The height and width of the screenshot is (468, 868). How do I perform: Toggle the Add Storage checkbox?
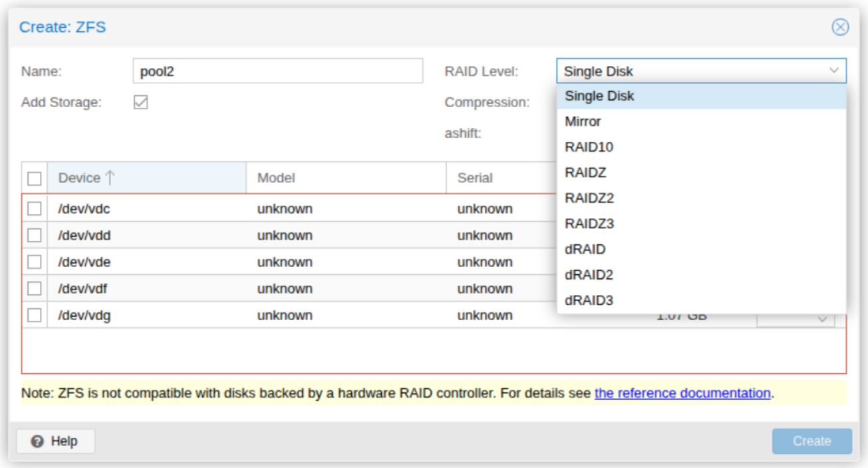(x=140, y=103)
